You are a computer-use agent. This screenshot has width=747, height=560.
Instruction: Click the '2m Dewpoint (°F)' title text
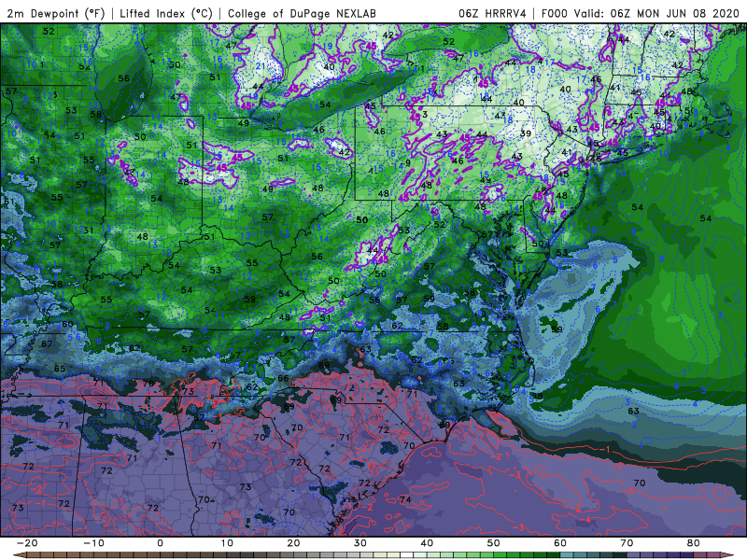(x=56, y=13)
